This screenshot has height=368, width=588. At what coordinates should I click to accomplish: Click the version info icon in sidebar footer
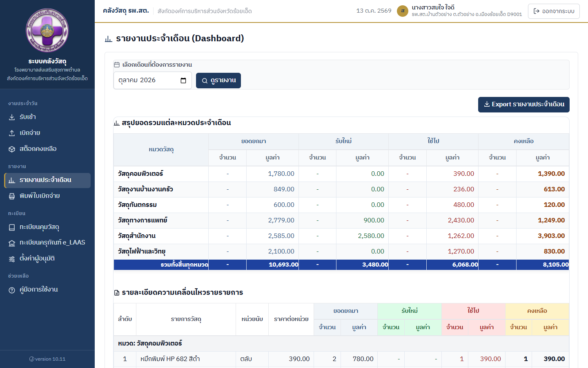coord(32,359)
